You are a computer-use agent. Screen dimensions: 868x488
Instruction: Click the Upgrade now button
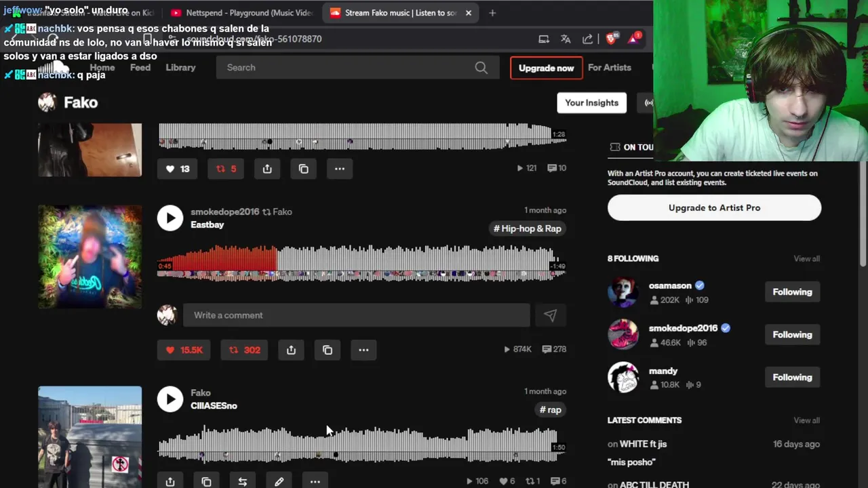(x=547, y=68)
